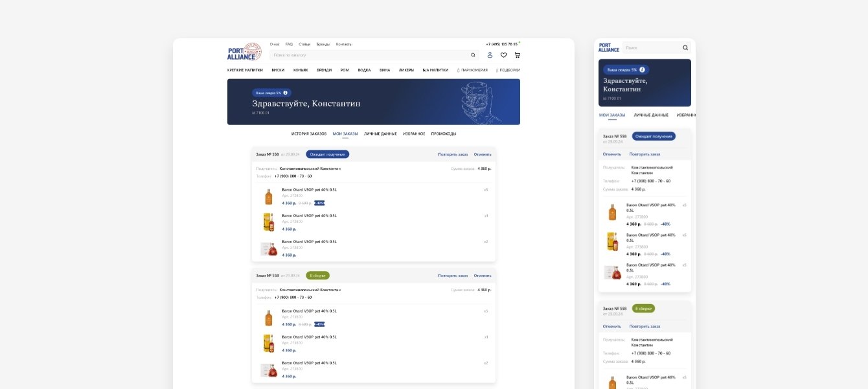Viewport: 868px width, 389px height.
Task: Open the 'Б/А напитки' category
Action: tap(435, 70)
